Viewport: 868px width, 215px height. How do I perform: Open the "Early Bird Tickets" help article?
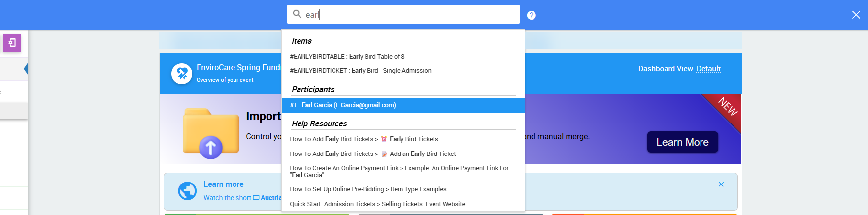click(x=364, y=139)
